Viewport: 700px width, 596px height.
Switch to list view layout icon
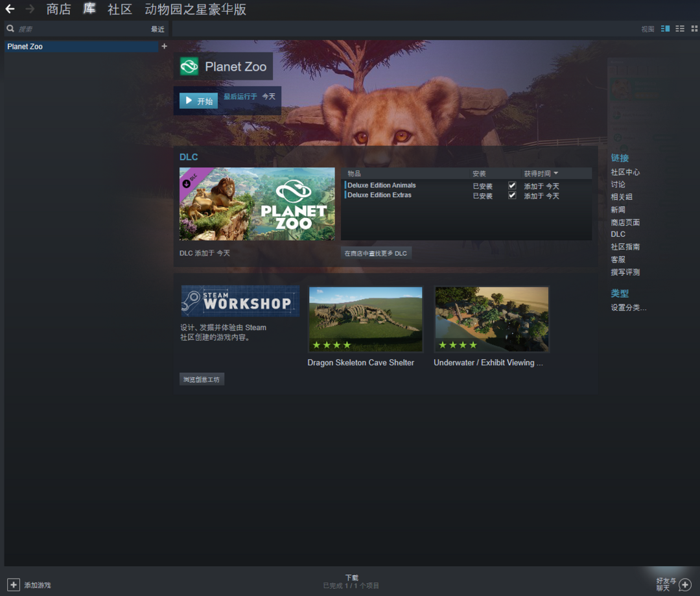[x=680, y=29]
